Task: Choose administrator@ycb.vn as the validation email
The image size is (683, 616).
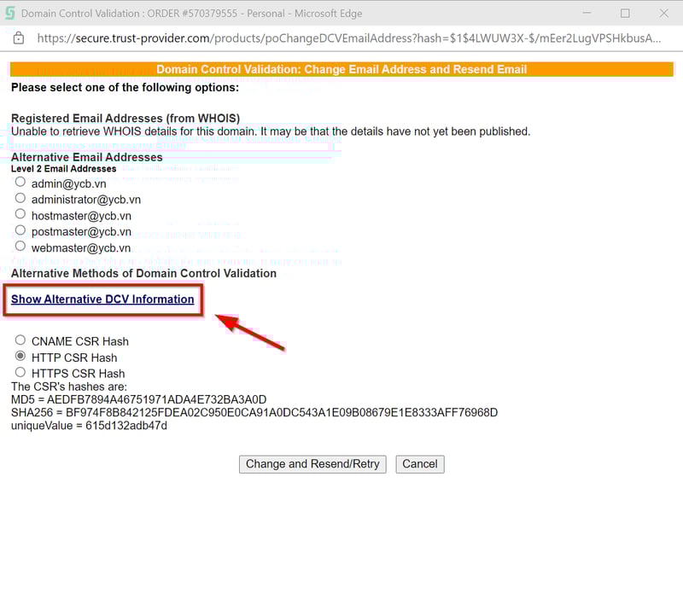Action: tap(20, 199)
